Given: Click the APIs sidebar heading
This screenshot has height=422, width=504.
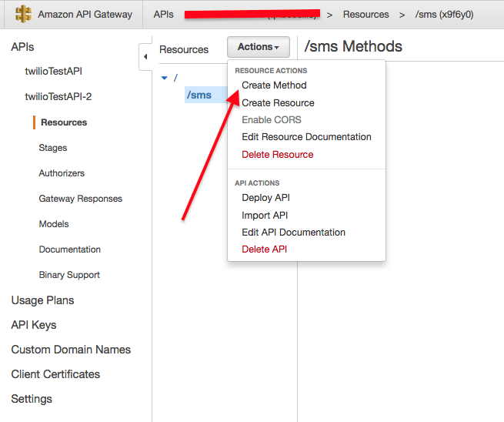Looking at the screenshot, I should [22, 47].
